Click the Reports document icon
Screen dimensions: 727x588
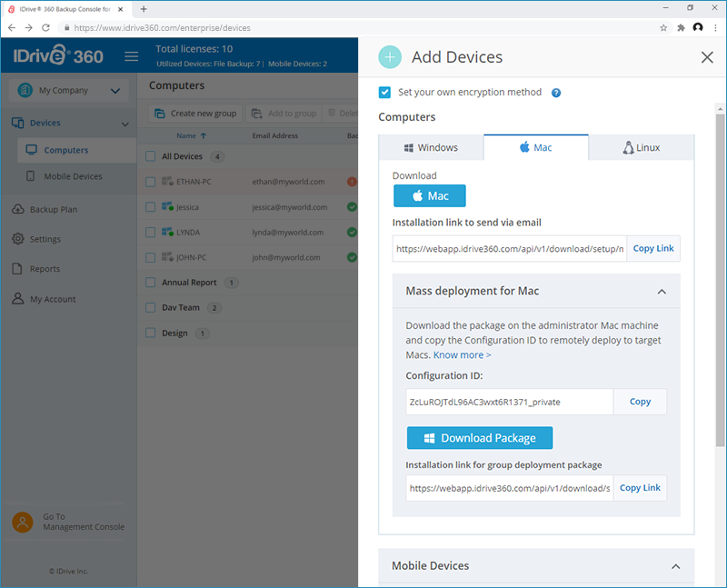pos(17,268)
